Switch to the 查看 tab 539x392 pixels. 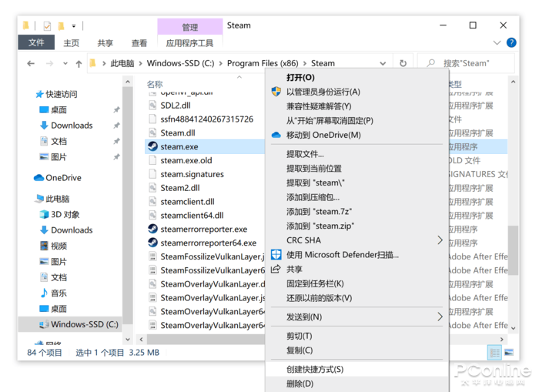click(139, 43)
